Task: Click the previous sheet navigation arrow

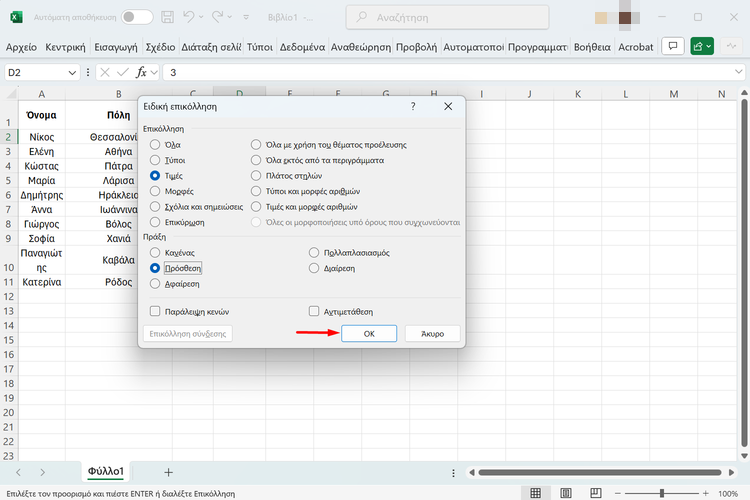Action: coord(18,473)
